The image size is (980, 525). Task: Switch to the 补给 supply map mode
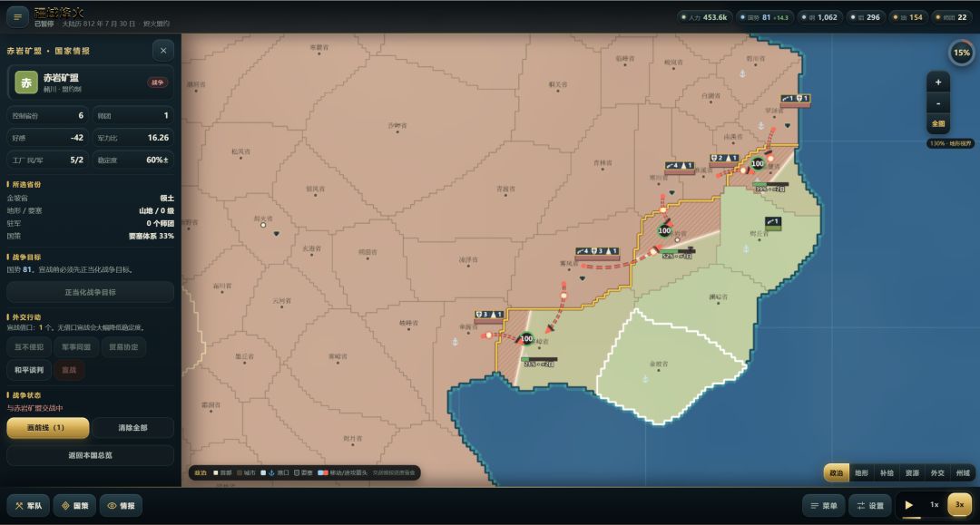[x=887, y=473]
